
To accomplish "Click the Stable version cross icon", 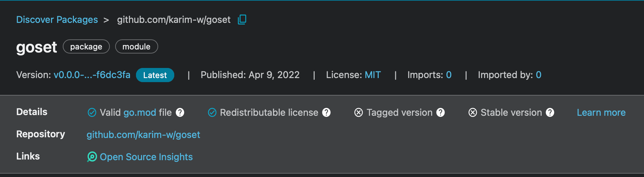I will click(x=473, y=112).
